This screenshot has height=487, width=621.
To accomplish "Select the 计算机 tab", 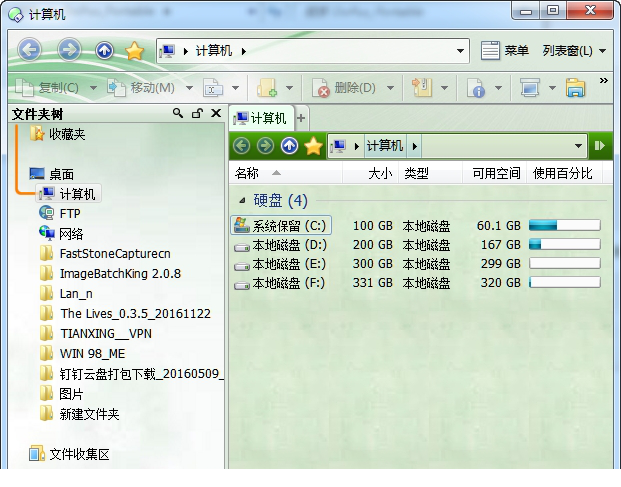I will tap(261, 118).
